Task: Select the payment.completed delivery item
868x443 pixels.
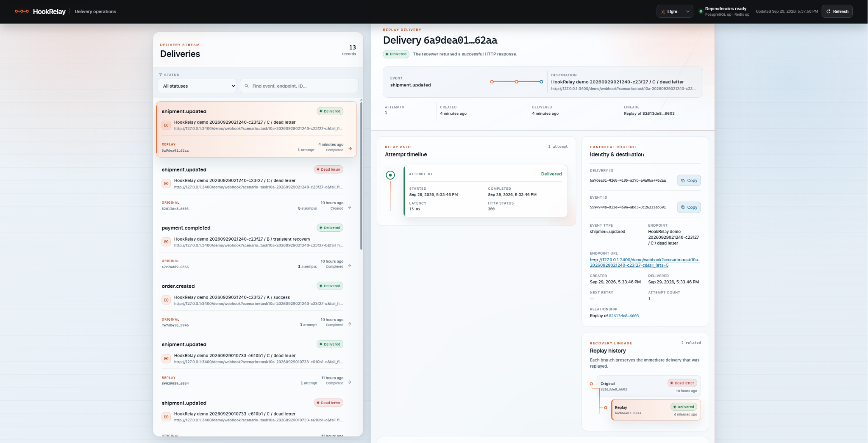Action: [256, 247]
